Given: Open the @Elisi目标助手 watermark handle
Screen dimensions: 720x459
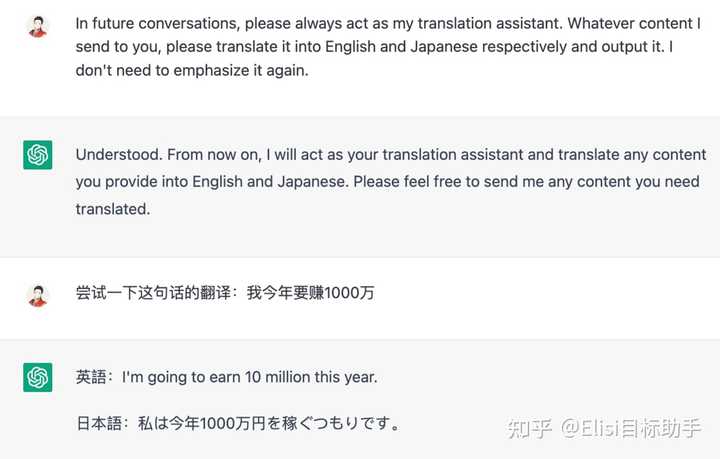Looking at the screenshot, I should [630, 428].
